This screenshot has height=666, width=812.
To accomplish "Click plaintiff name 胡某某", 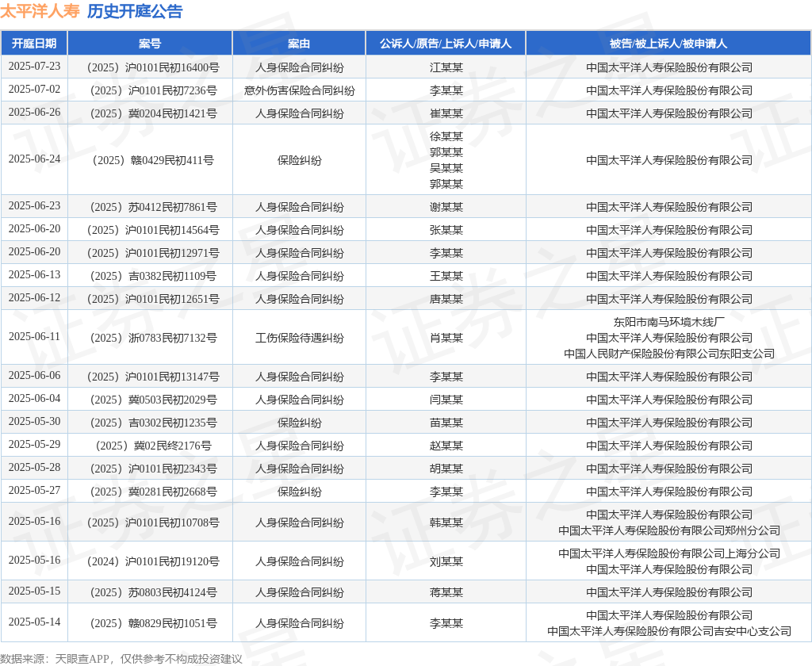I will [x=446, y=469].
